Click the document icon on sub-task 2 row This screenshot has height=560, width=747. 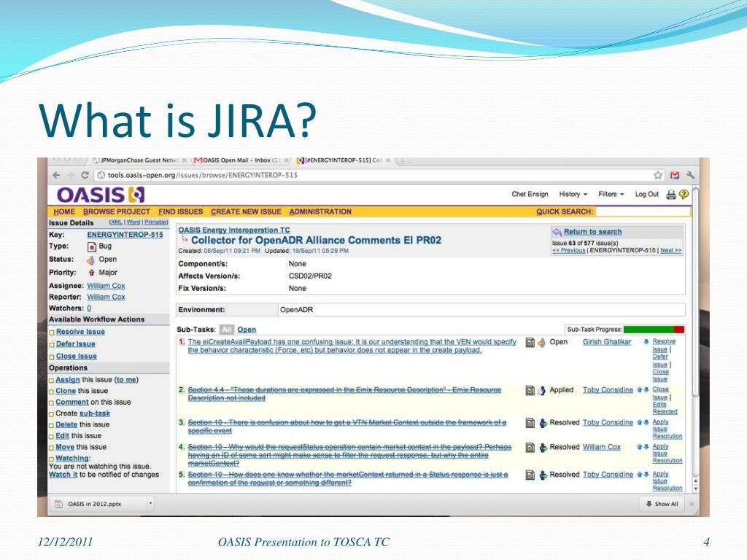point(530,391)
